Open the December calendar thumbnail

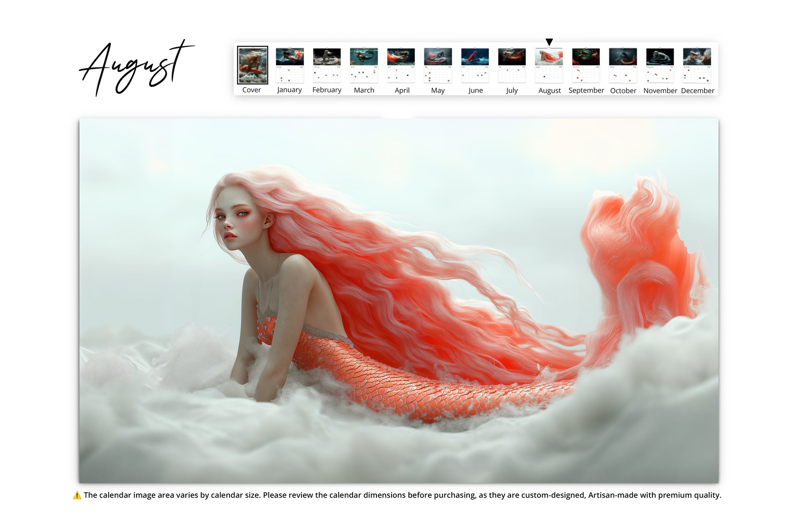697,65
